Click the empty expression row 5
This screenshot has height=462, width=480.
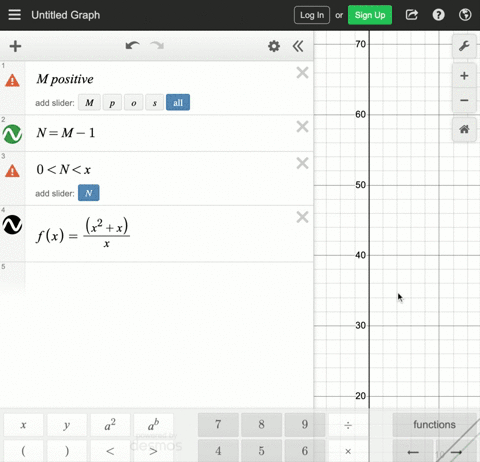[157, 277]
